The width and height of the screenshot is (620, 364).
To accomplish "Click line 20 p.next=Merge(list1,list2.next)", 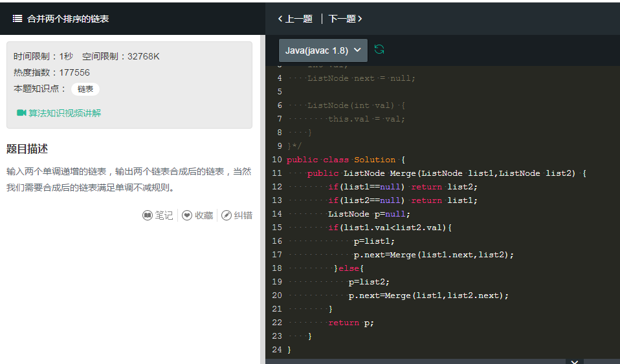I will coord(428,295).
